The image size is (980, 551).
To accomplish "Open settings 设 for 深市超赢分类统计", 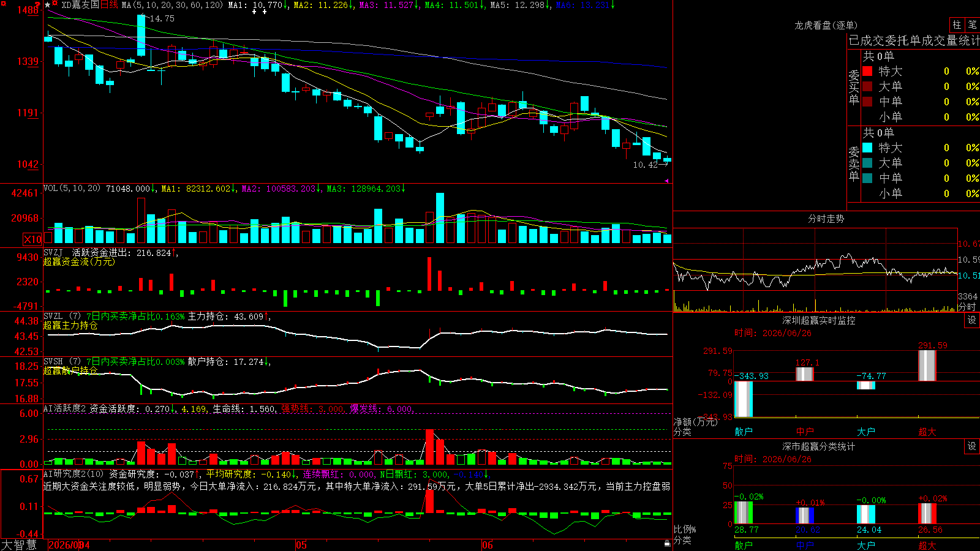I will click(x=972, y=446).
